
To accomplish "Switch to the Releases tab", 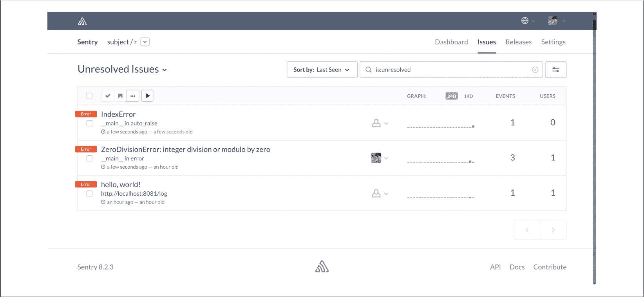I will (x=518, y=42).
